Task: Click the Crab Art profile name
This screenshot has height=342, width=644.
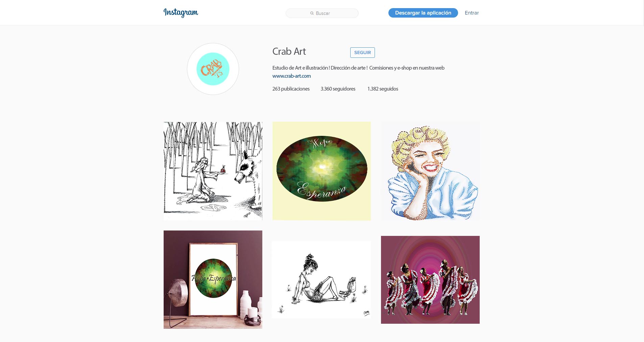Action: click(289, 51)
